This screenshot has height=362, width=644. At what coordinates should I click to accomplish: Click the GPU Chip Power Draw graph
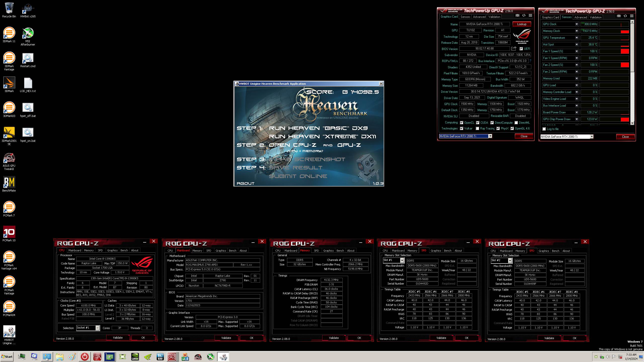[x=614, y=119]
